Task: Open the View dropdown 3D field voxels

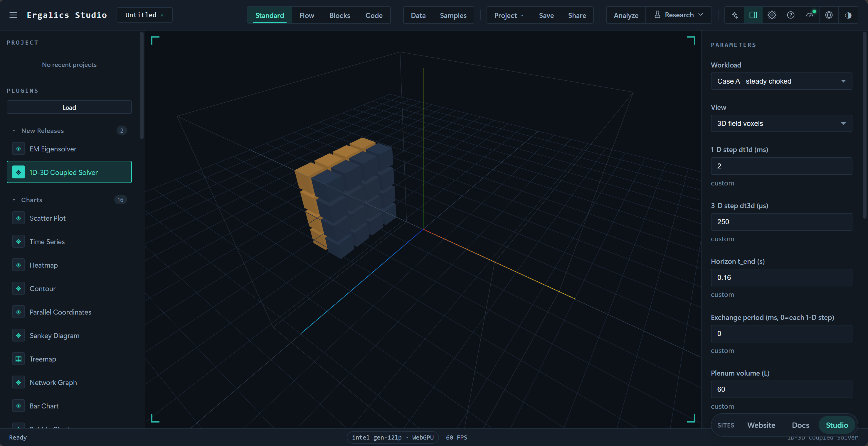Action: [x=781, y=124]
